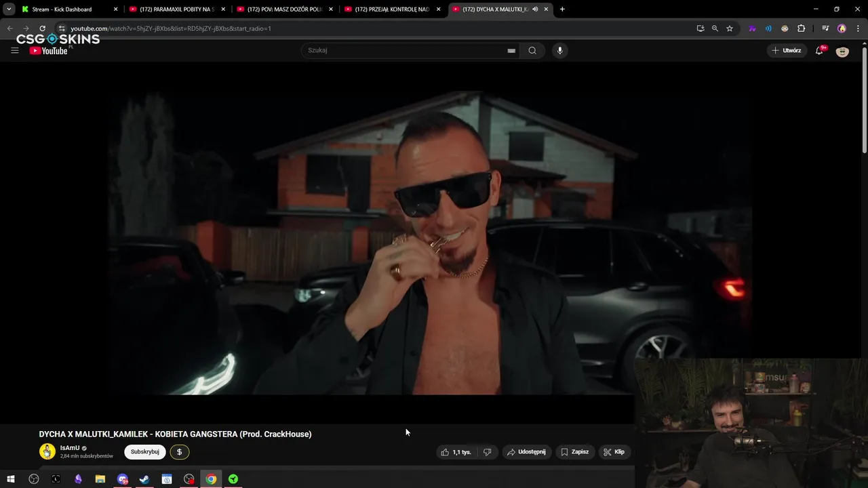The width and height of the screenshot is (868, 488).
Task: Open the YouTube hamburger guide menu
Action: click(14, 50)
